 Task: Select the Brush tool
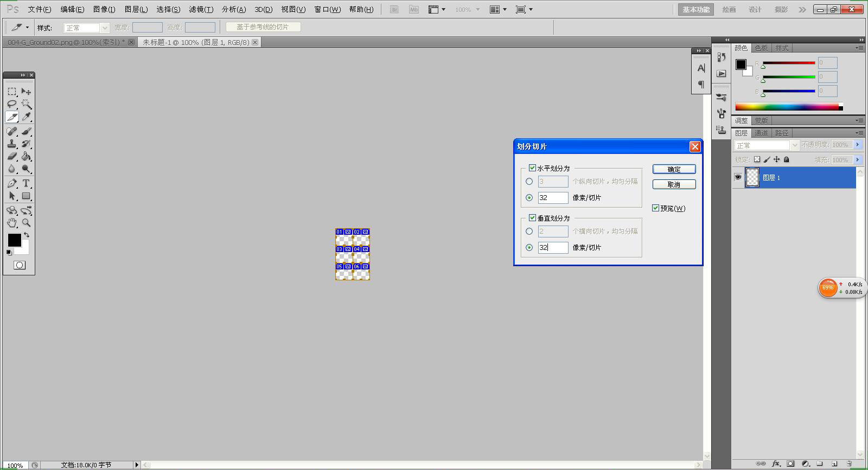(26, 131)
